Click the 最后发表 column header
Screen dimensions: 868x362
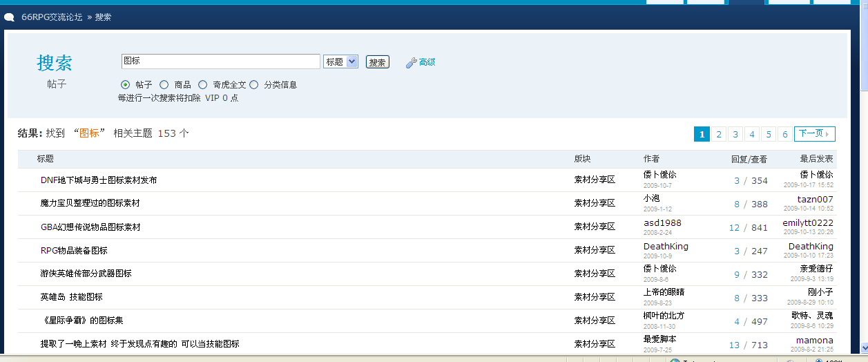point(817,159)
